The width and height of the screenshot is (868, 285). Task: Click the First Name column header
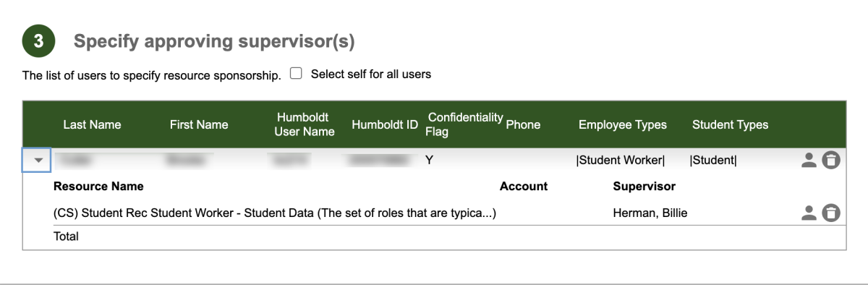click(199, 124)
